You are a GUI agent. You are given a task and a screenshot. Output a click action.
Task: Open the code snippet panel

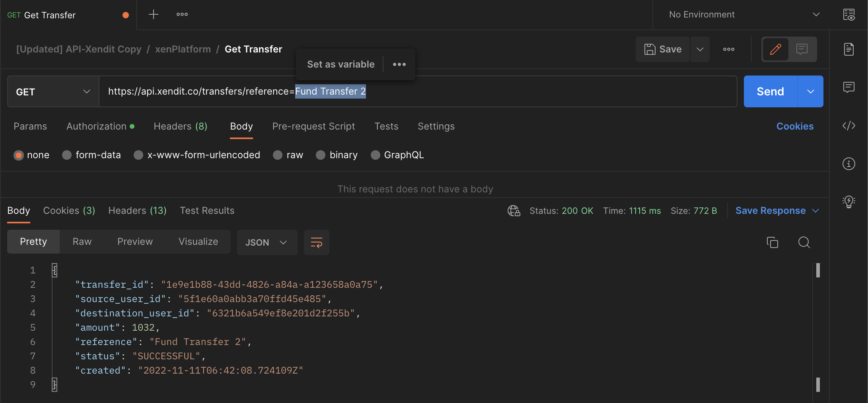(x=849, y=126)
